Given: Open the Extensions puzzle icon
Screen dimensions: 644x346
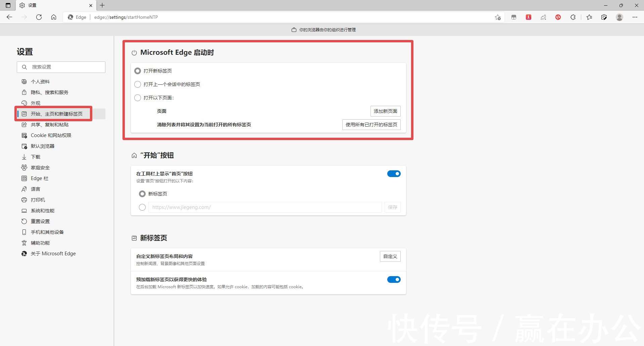Looking at the screenshot, I should click(x=573, y=17).
